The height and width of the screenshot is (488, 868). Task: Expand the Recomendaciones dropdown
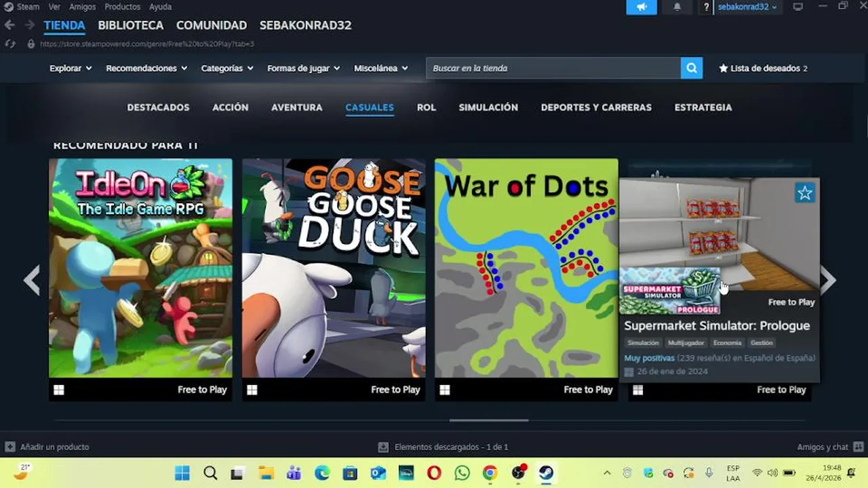pos(146,68)
